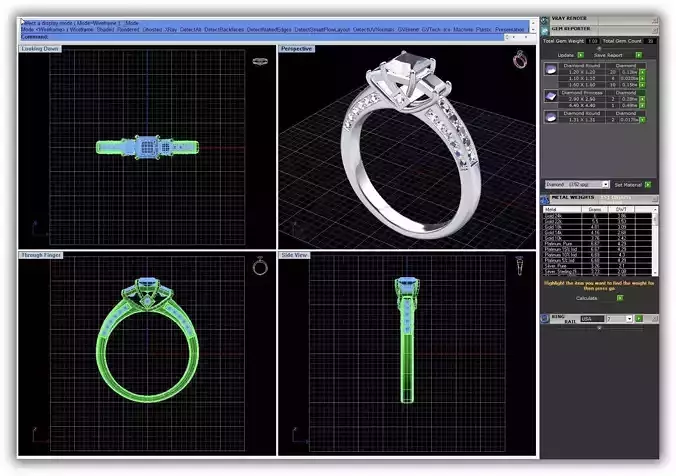
Task: Choose Wireframe display mode option
Action: tap(81, 30)
